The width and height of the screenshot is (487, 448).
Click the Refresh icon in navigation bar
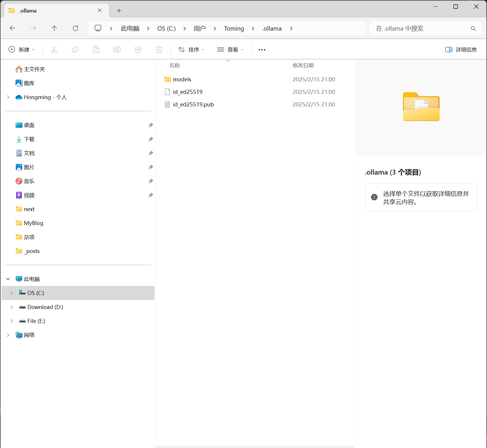(75, 28)
